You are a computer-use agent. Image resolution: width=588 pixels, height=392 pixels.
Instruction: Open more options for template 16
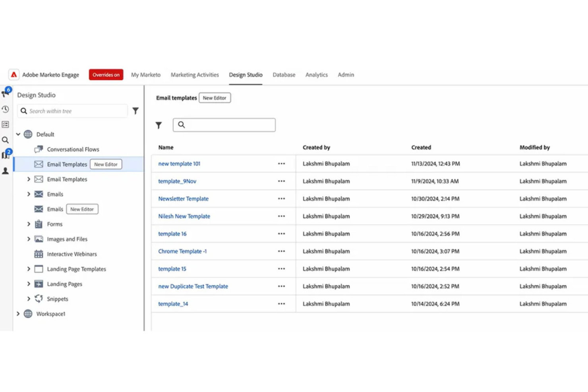click(281, 234)
